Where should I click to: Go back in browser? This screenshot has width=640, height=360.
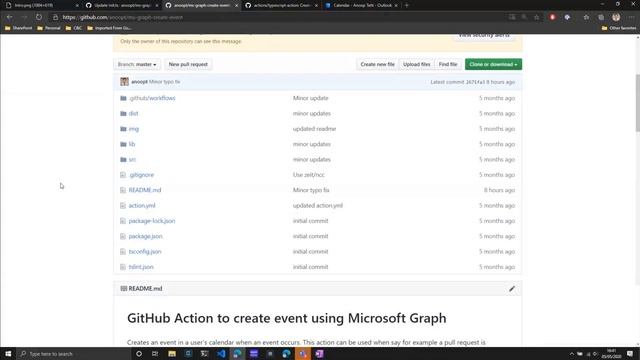click(x=9, y=17)
